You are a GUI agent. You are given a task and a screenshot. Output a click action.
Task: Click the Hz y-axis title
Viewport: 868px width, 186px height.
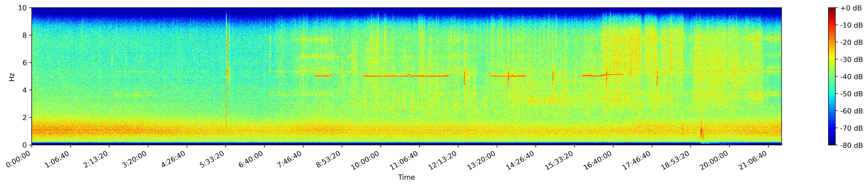pyautogui.click(x=12, y=77)
